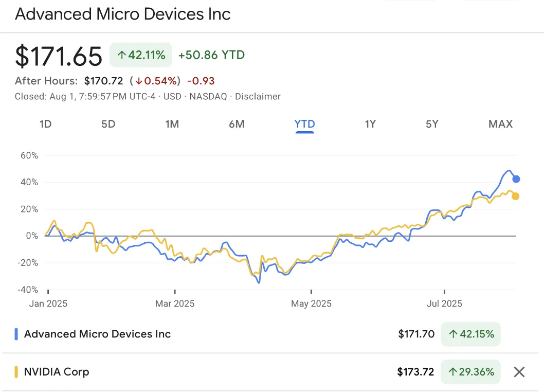This screenshot has height=392, width=544.
Task: Open the 6M chart view
Action: [237, 124]
